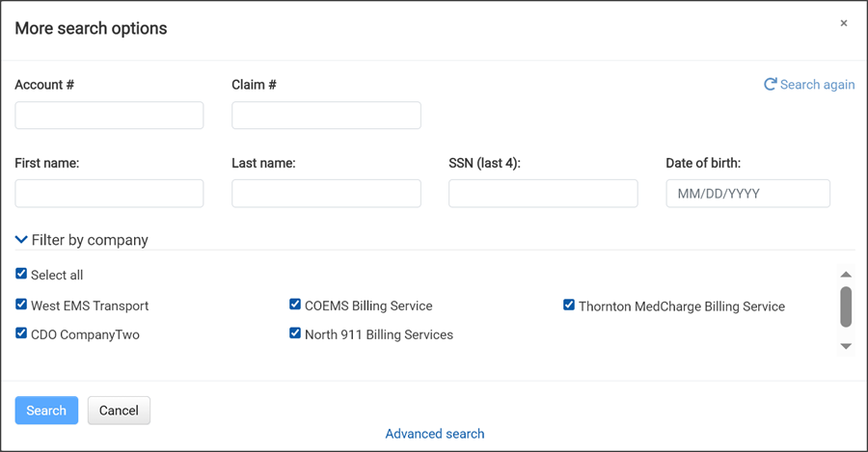The height and width of the screenshot is (452, 868).
Task: Toggle the COEMS Billing Service checkbox
Action: [x=295, y=305]
